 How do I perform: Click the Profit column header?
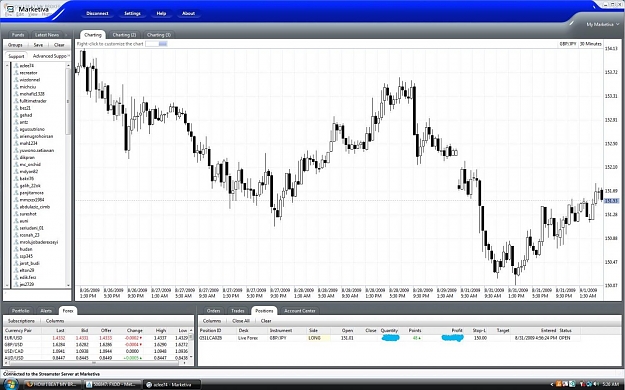coord(457,331)
